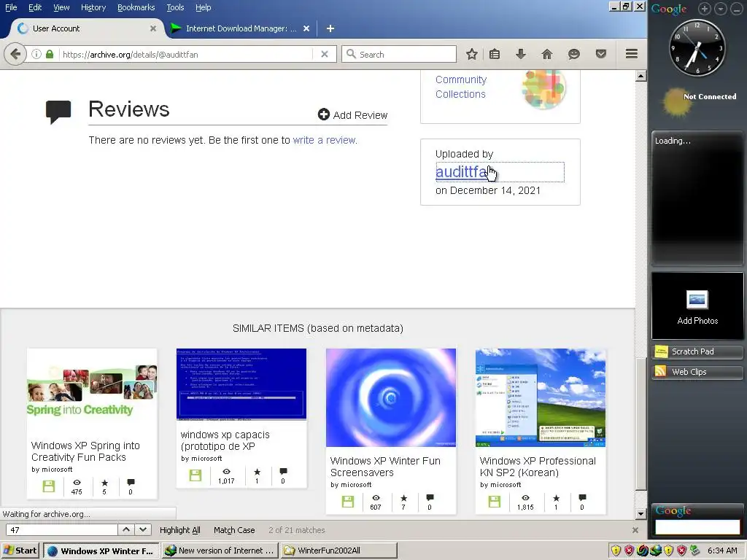
Task: Click the weather Not Connected gadget
Action: click(x=700, y=101)
